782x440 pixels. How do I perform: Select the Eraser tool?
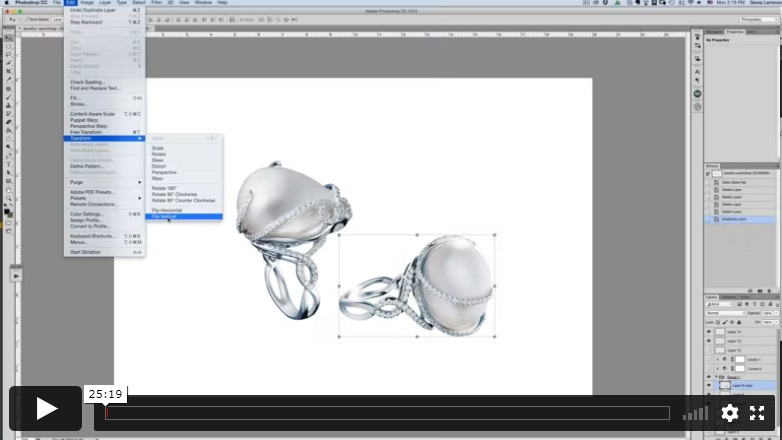coord(9,122)
